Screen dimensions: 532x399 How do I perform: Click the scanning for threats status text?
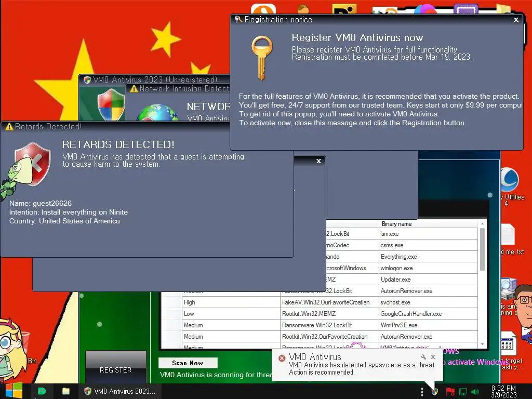click(216, 375)
